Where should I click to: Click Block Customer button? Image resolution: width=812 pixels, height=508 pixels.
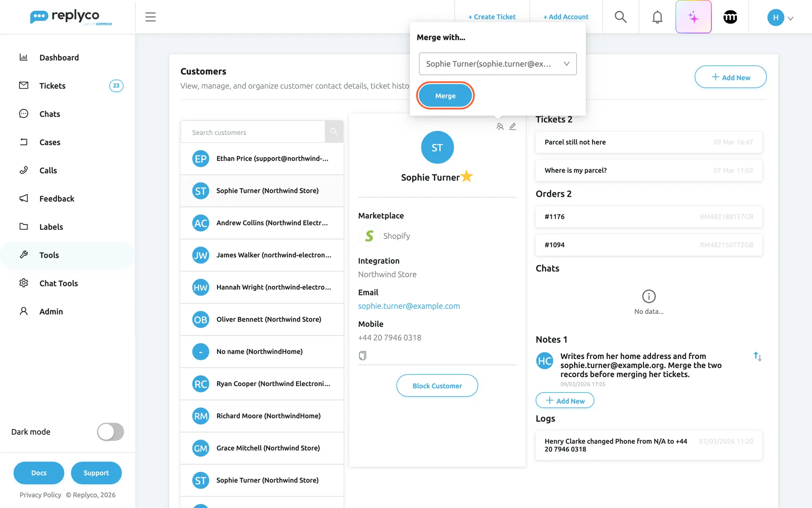click(x=437, y=386)
